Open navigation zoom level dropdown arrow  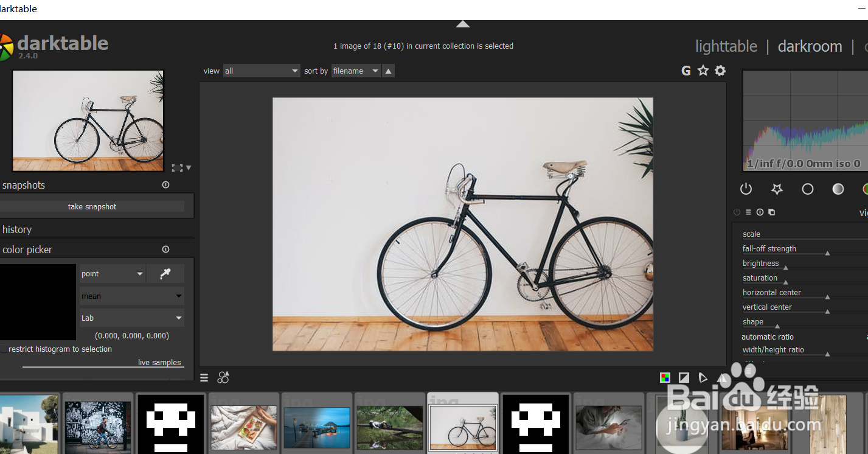(189, 167)
